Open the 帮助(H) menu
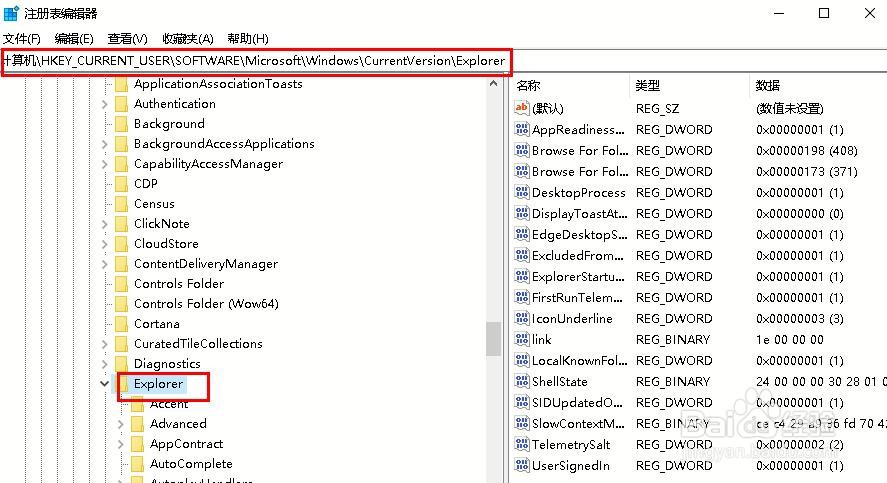887x483 pixels. [248, 38]
